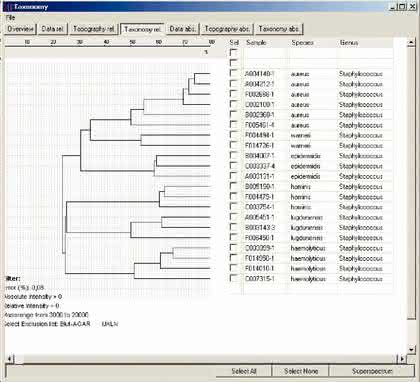Tick the checkbox for sample A004212-1
The width and height of the screenshot is (420, 382).
click(234, 84)
